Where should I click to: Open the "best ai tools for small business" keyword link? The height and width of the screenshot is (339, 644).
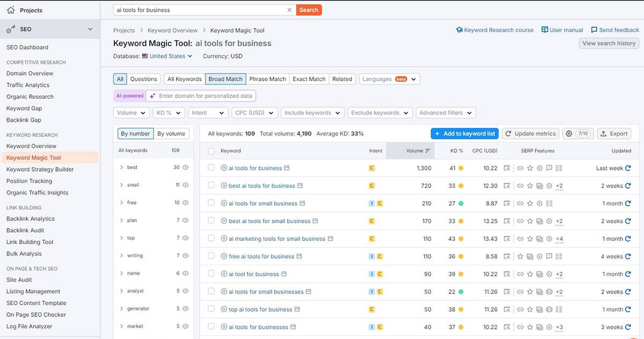point(269,221)
